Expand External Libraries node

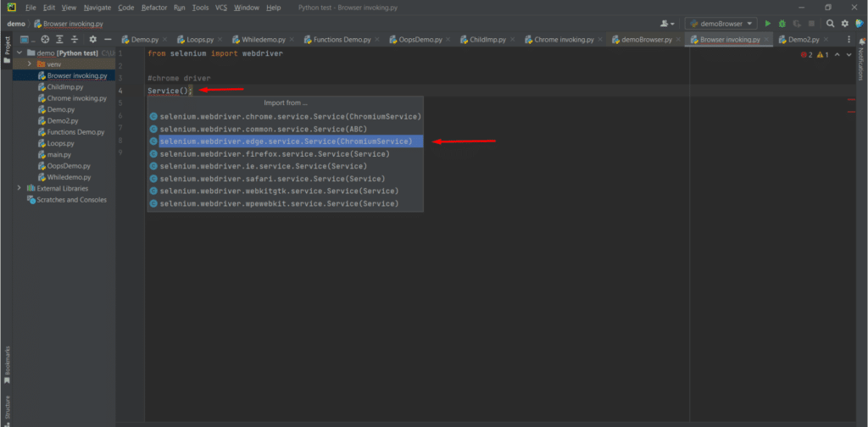19,188
